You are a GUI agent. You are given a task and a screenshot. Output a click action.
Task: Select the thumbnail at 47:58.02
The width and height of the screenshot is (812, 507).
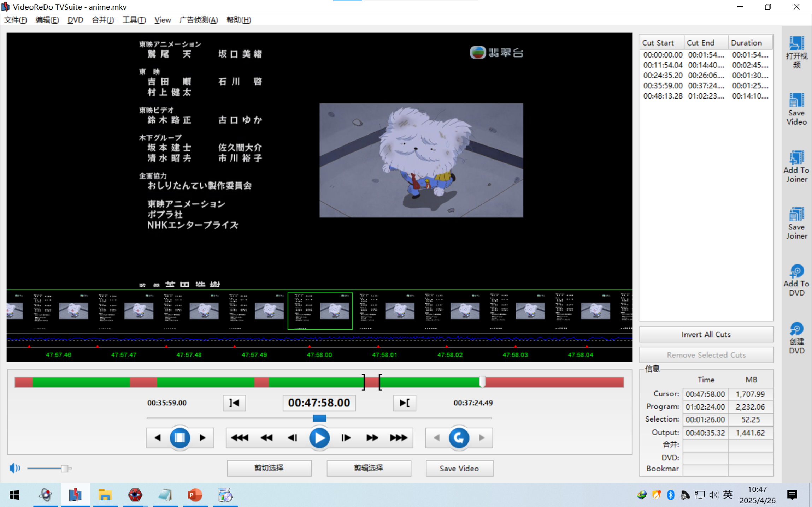pos(450,311)
